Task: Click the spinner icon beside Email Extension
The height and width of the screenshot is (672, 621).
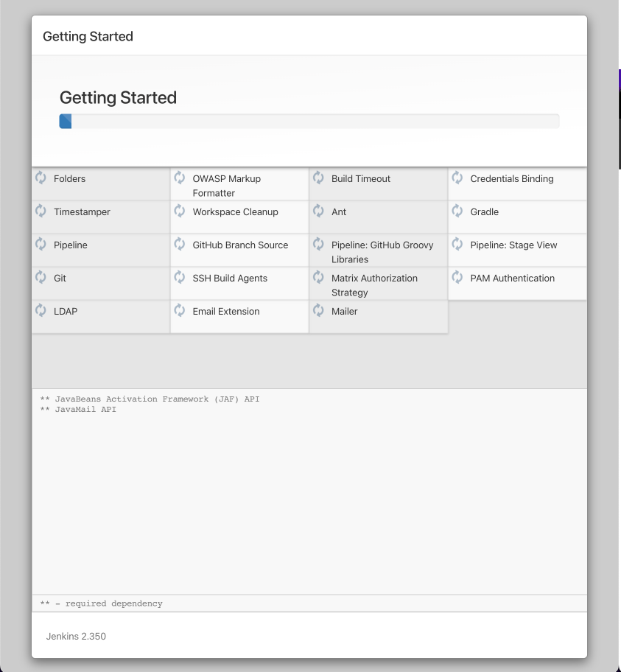Action: 180,310
